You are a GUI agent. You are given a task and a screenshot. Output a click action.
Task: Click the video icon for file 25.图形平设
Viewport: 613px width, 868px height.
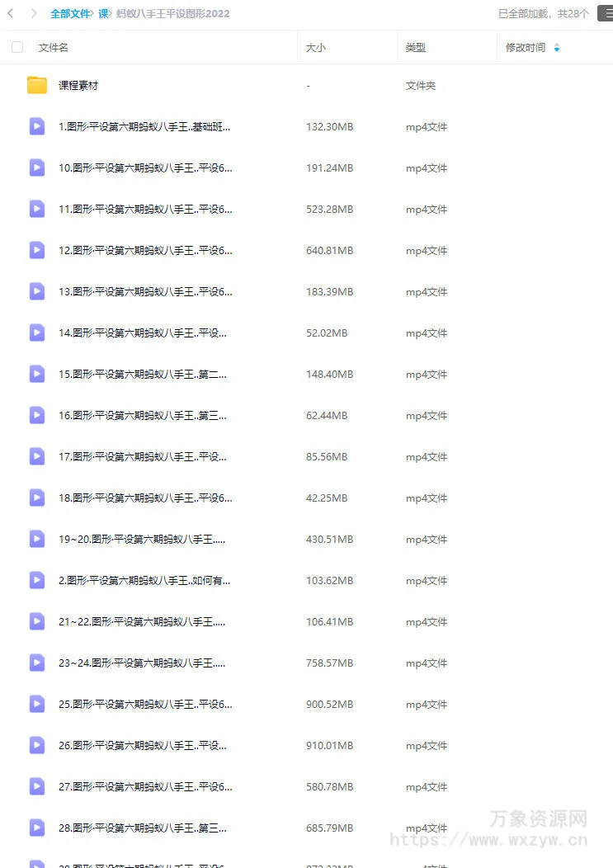click(37, 704)
